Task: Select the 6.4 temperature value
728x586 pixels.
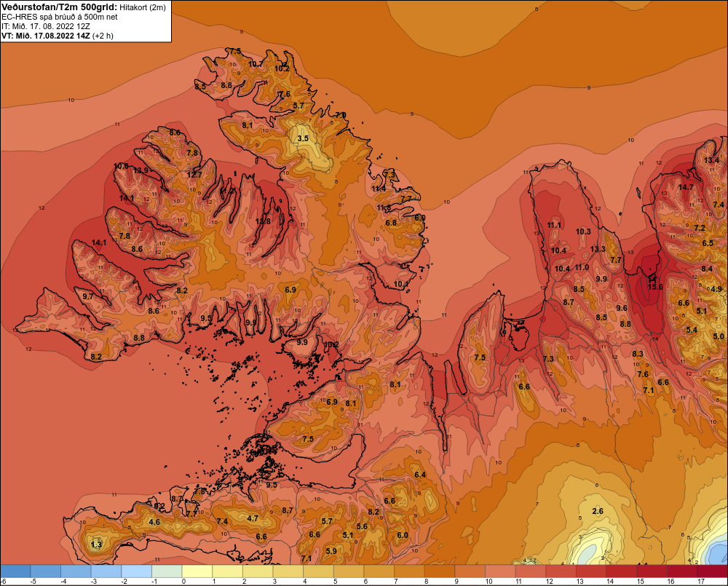Action: pyautogui.click(x=420, y=475)
